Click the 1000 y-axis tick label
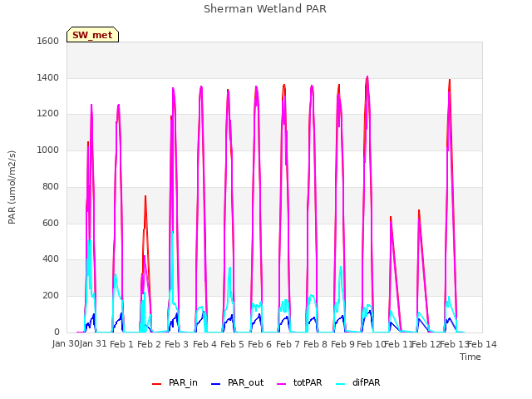 tap(48, 150)
